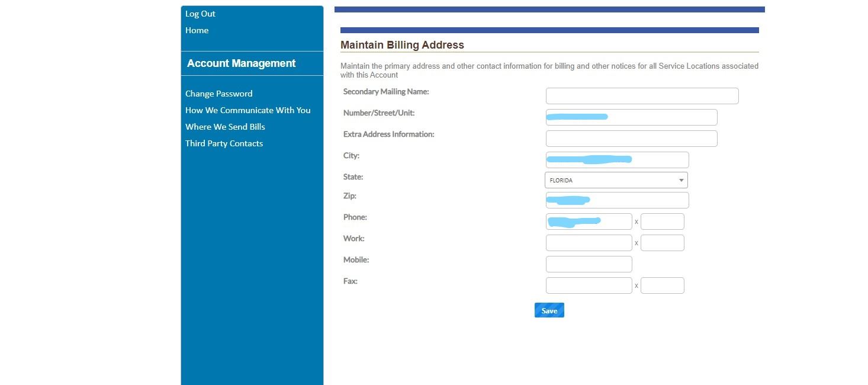Click the Work phone field
This screenshot has height=385, width=868.
click(589, 242)
